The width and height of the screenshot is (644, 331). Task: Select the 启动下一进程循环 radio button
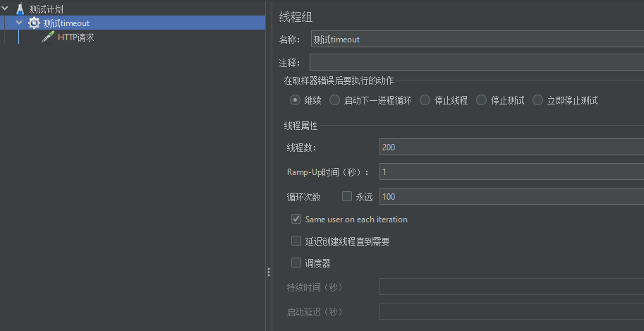(335, 100)
